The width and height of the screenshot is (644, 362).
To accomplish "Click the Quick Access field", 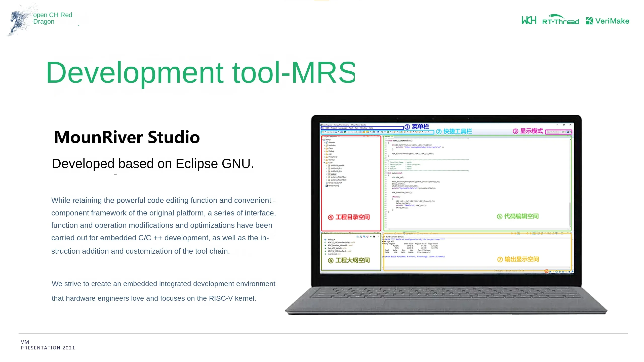I will (553, 132).
